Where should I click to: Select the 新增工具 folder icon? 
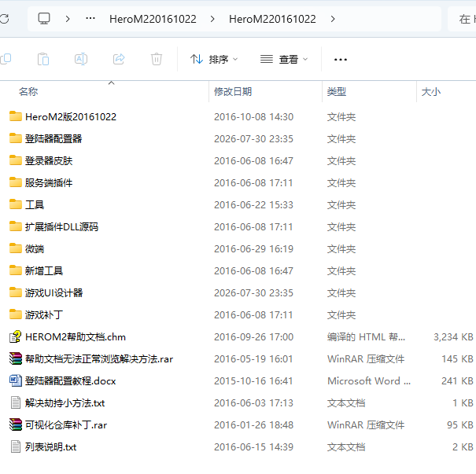[x=16, y=270]
